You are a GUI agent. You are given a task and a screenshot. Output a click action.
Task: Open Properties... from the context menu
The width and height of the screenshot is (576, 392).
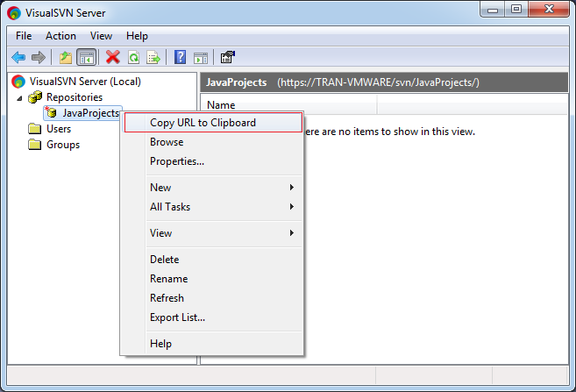tap(213, 161)
